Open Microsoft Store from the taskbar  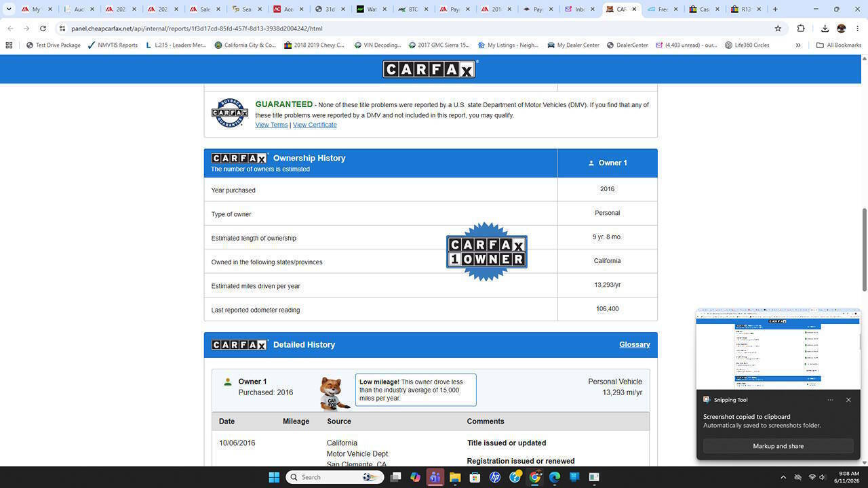point(475,477)
